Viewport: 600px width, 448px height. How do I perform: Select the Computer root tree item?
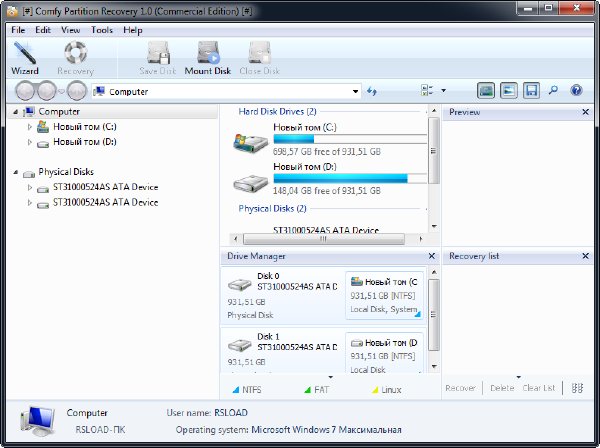point(59,112)
